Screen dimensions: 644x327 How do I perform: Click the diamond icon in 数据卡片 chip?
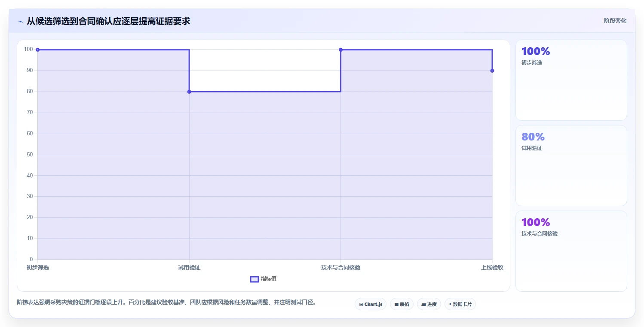point(450,304)
